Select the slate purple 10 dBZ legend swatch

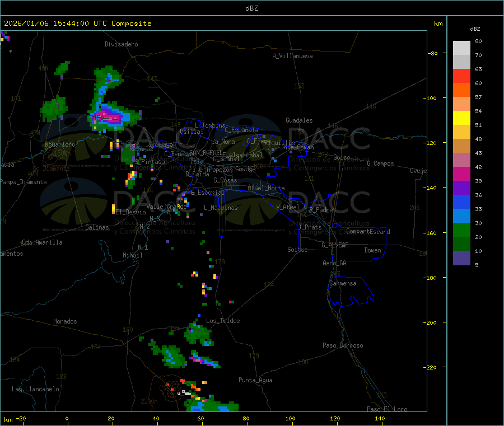click(x=461, y=258)
